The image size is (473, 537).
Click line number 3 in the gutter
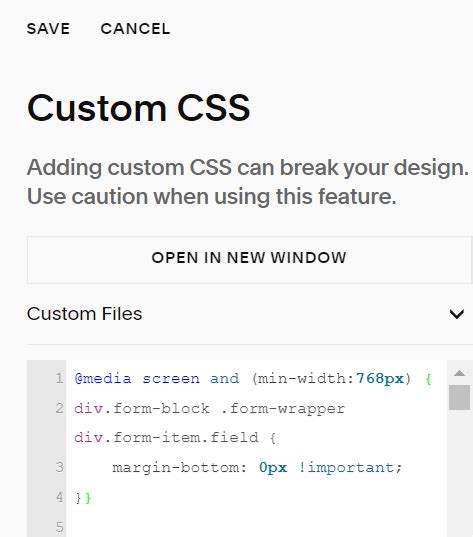[x=60, y=467]
